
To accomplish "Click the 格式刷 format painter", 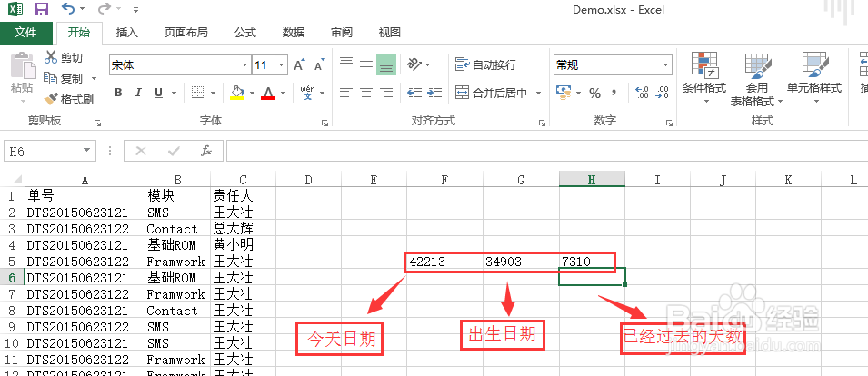I will [69, 100].
